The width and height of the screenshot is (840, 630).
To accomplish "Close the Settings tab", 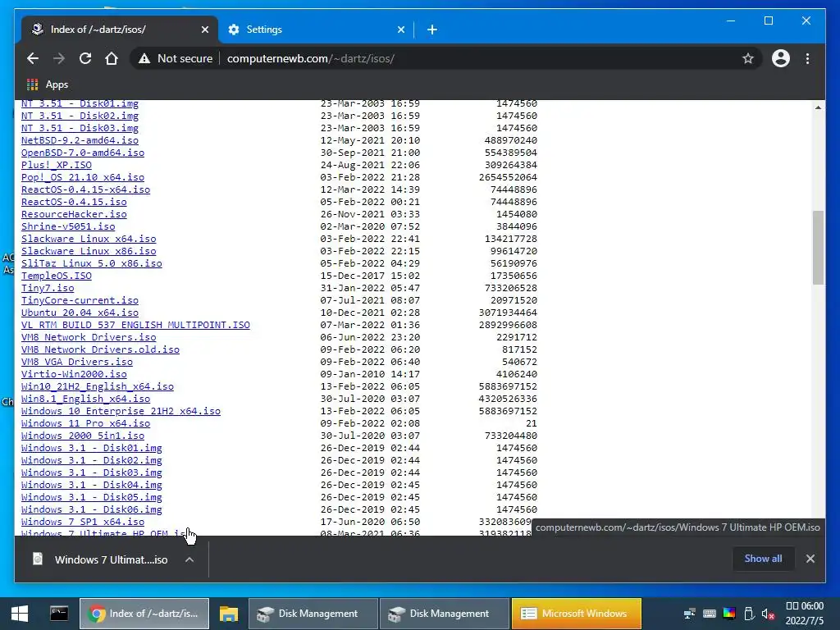I will (400, 30).
